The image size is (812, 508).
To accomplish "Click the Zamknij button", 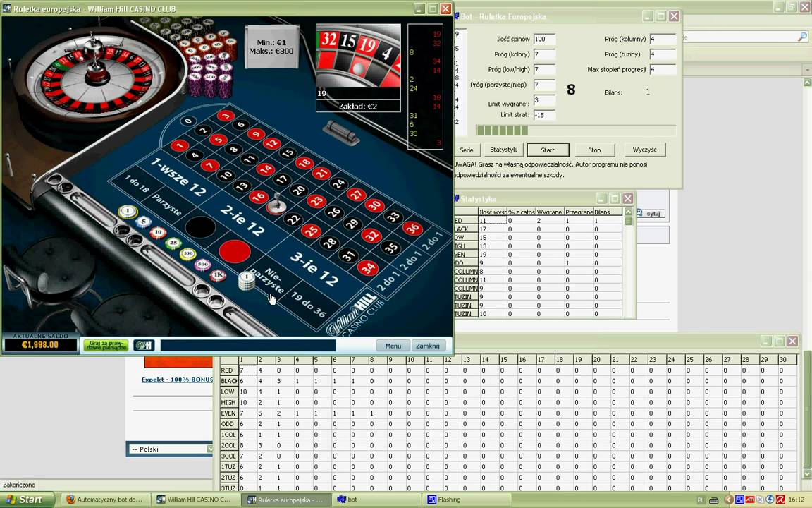I will point(428,346).
